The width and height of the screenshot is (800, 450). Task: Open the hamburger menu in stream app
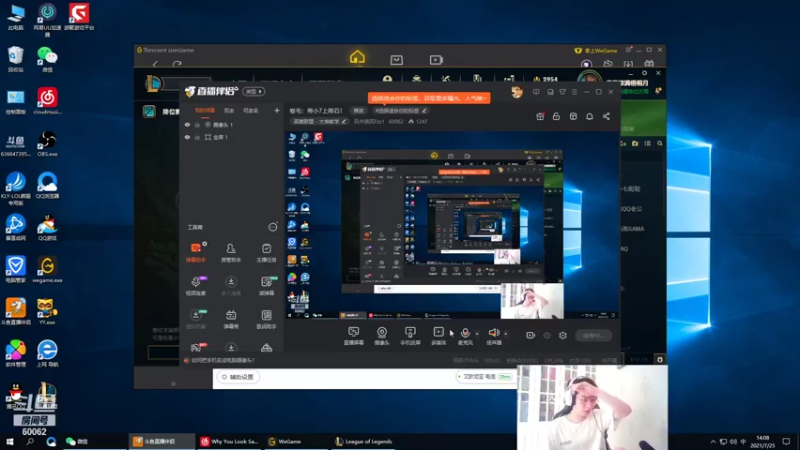click(x=574, y=92)
